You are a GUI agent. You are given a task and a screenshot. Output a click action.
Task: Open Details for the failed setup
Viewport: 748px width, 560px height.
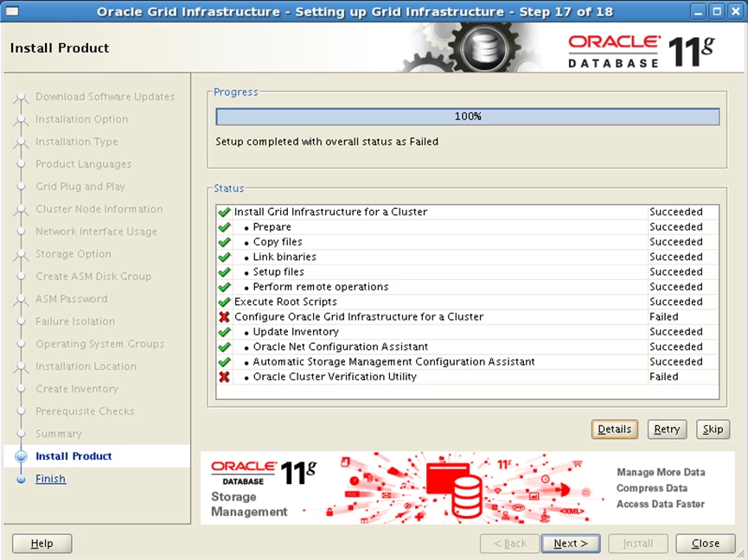(615, 429)
